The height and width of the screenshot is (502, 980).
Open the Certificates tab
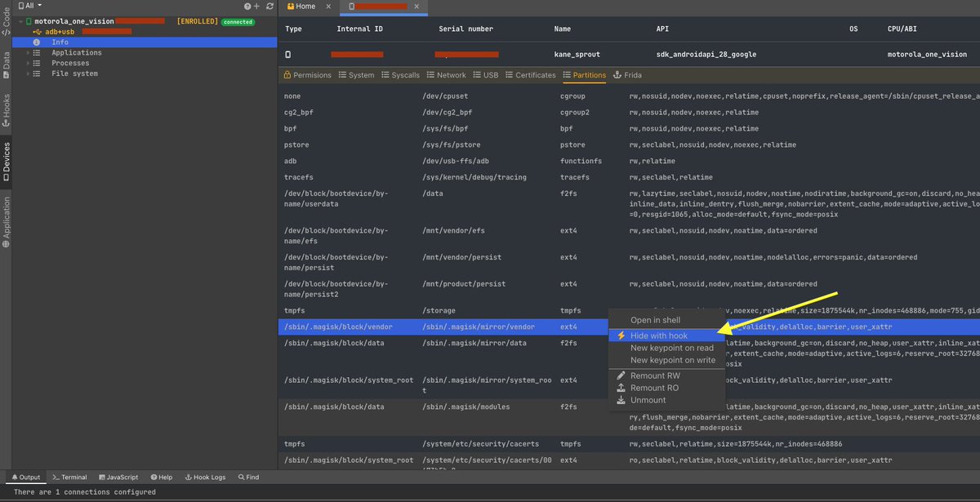click(530, 74)
